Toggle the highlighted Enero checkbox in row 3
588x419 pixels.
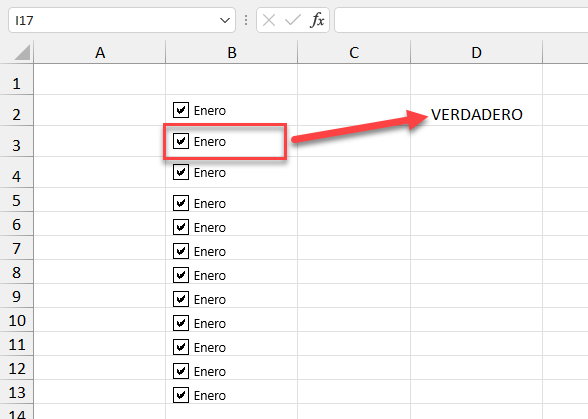(x=181, y=141)
